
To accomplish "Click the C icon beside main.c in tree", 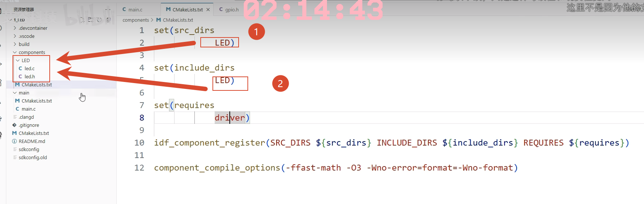I will point(17,109).
